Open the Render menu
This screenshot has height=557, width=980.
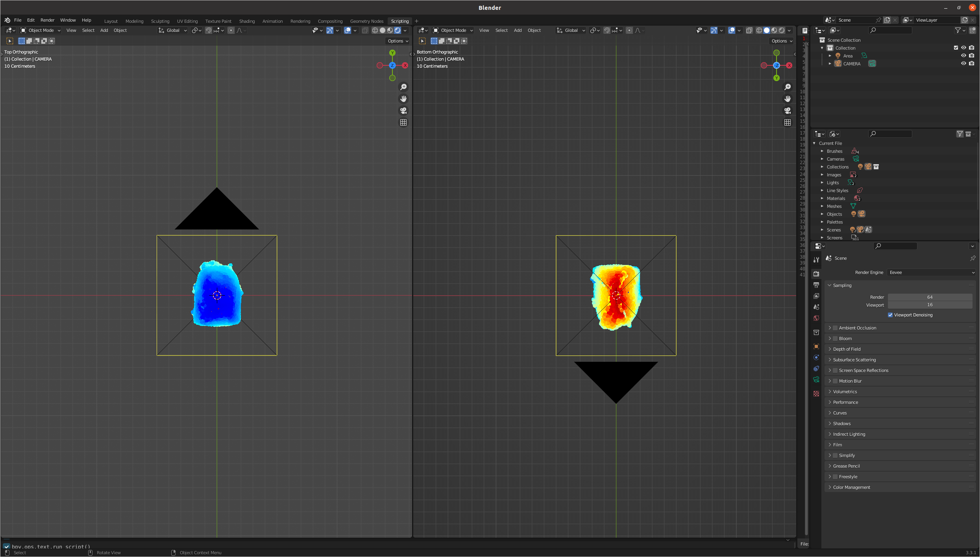pos(47,20)
